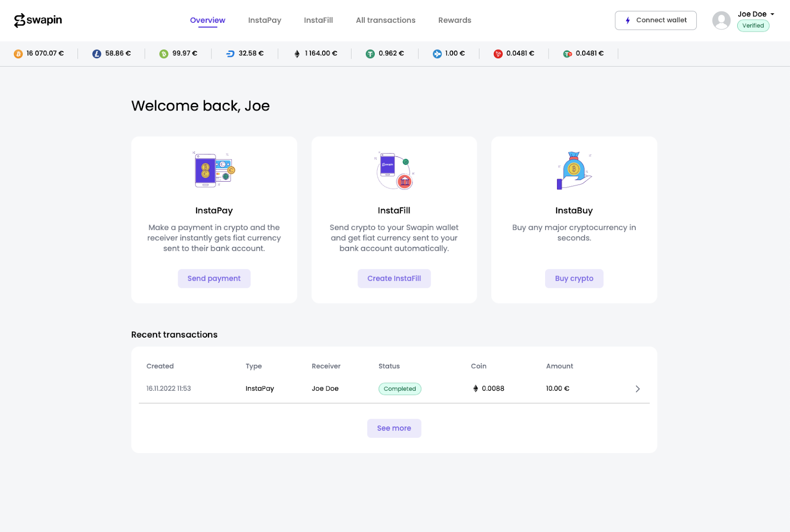
Task: Click the 58.86 € Litecoin price
Action: click(x=118, y=53)
